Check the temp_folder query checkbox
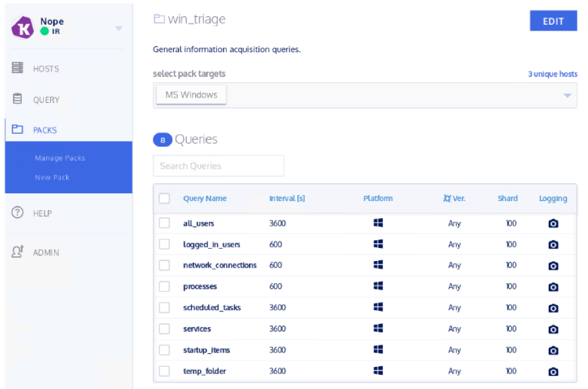Viewport: 588px width, 389px height. (x=164, y=371)
